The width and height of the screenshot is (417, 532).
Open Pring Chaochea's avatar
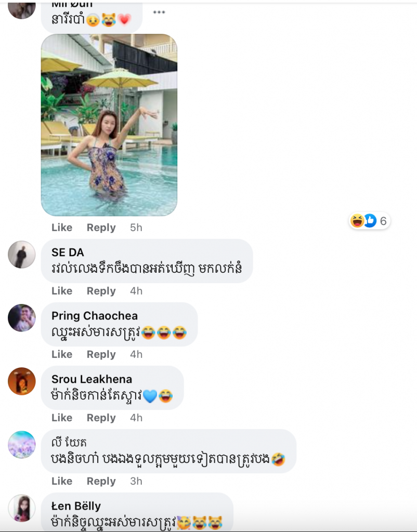22,318
